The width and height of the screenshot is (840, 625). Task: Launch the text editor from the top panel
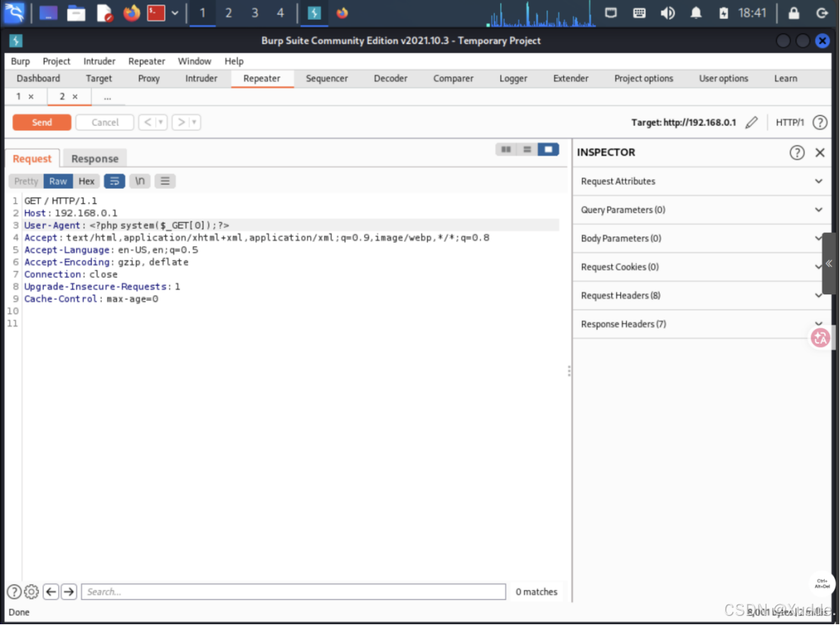(105, 13)
